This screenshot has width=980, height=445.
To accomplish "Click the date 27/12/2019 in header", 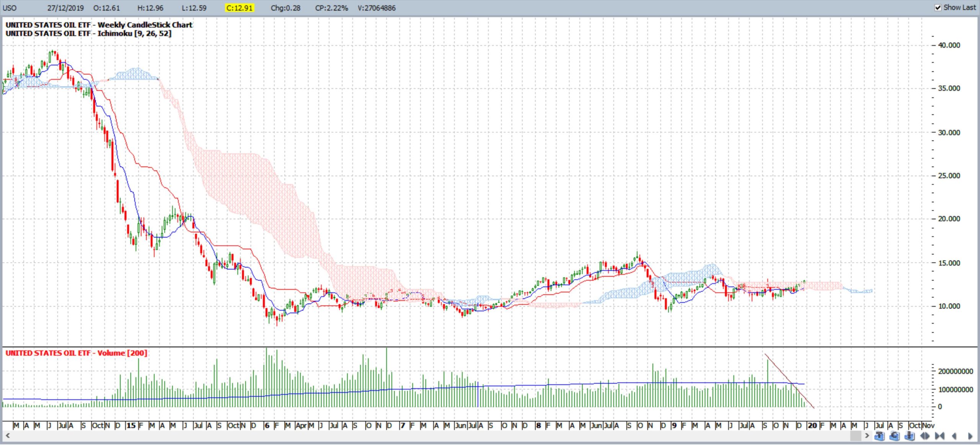I will click(x=65, y=8).
